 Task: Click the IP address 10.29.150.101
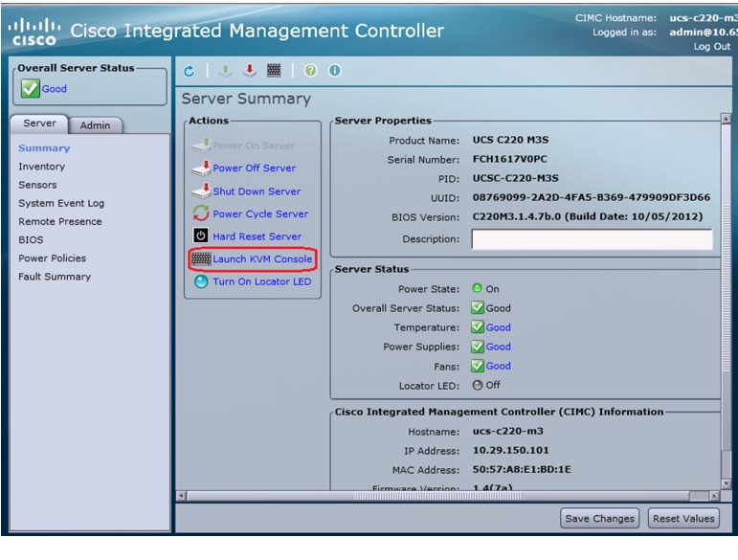coord(511,450)
